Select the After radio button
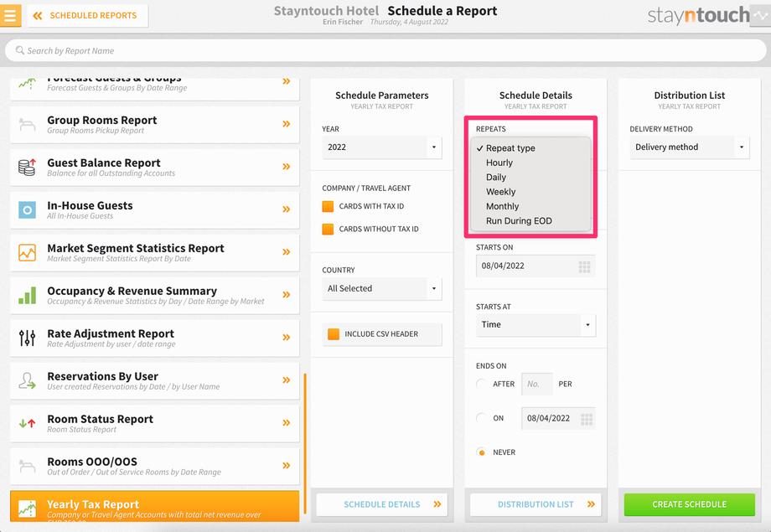This screenshot has height=532, width=771. pyautogui.click(x=482, y=384)
